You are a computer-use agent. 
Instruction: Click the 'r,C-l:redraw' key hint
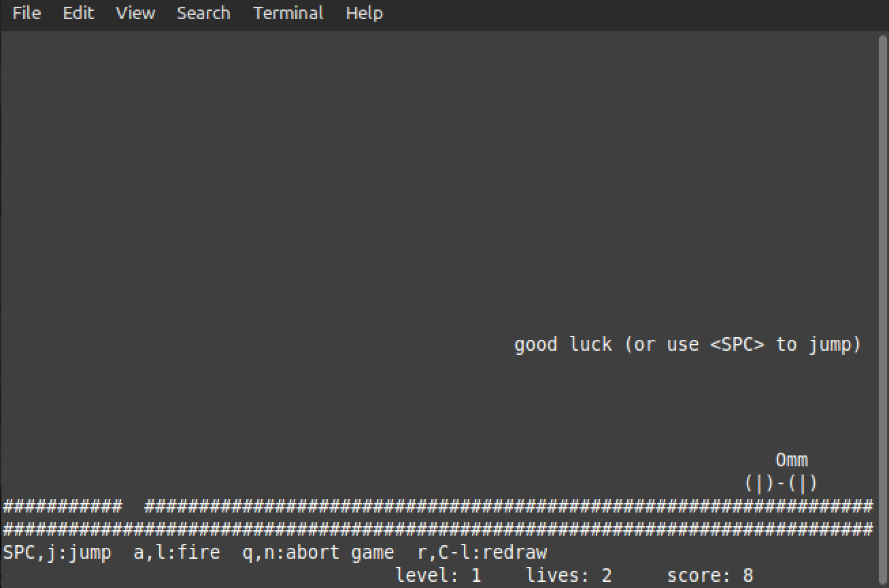[482, 552]
